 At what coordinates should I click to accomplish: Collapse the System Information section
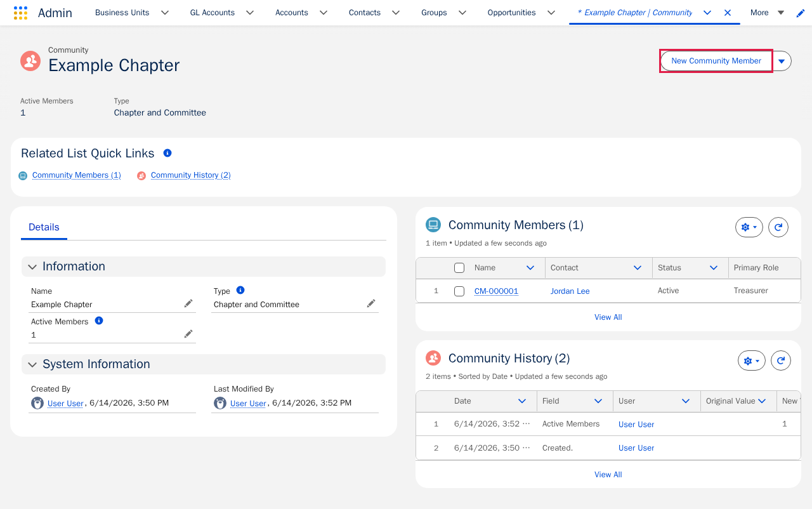(x=32, y=365)
